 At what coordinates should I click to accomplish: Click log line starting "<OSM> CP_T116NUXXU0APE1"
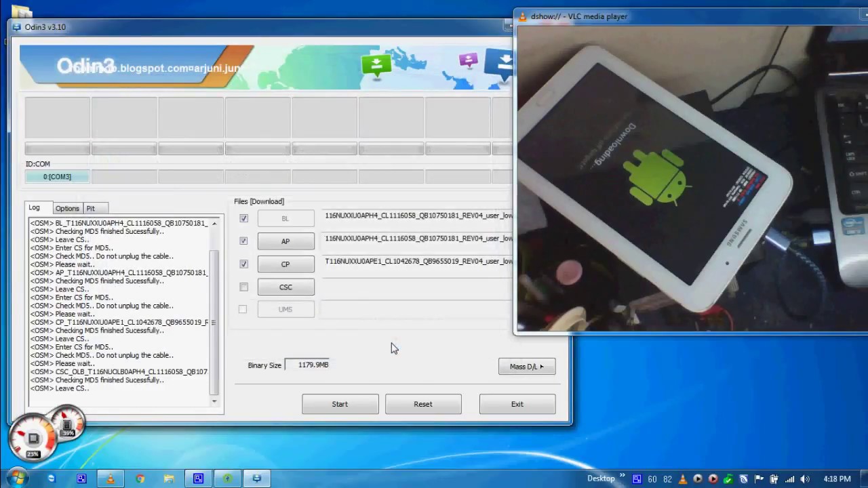coord(119,322)
